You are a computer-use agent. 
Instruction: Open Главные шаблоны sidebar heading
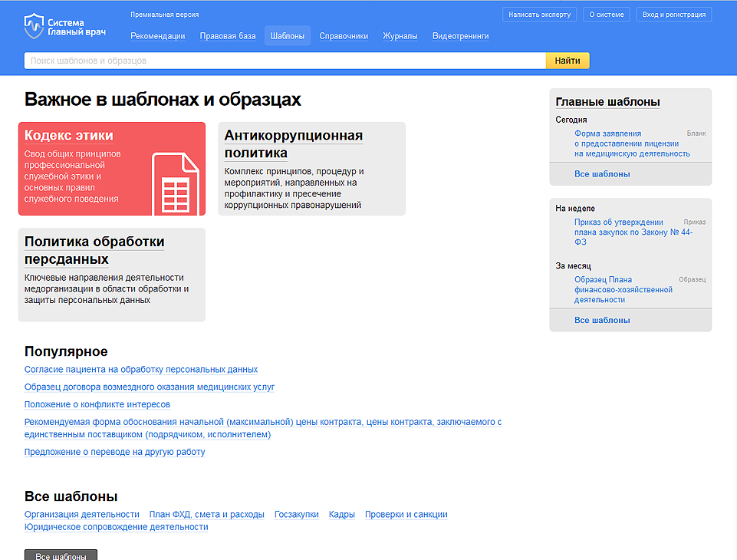[607, 102]
